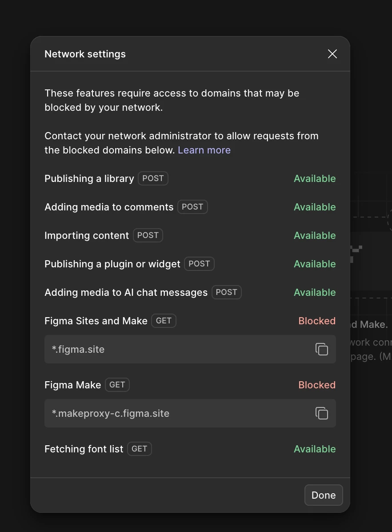Click the Adding media to AI chat messages label
392x532 pixels.
pyautogui.click(x=126, y=292)
